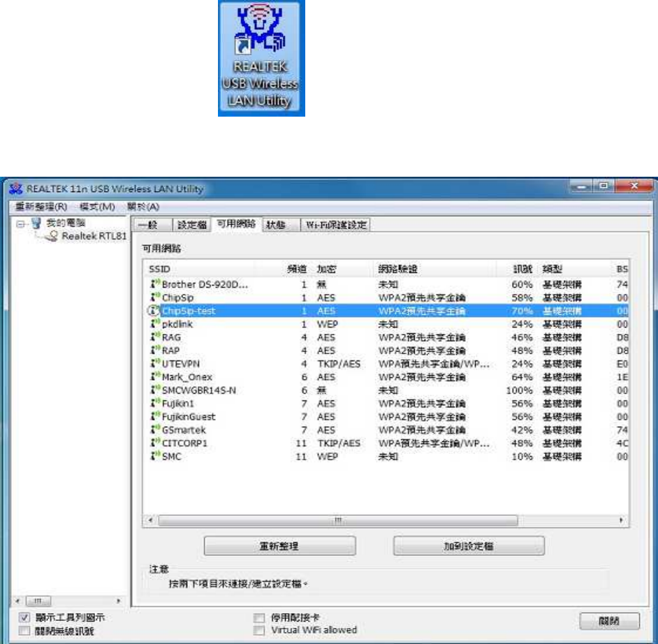Screen dimensions: 658x644
Task: Sort list by 網路驗證 column header
Action: click(397, 269)
